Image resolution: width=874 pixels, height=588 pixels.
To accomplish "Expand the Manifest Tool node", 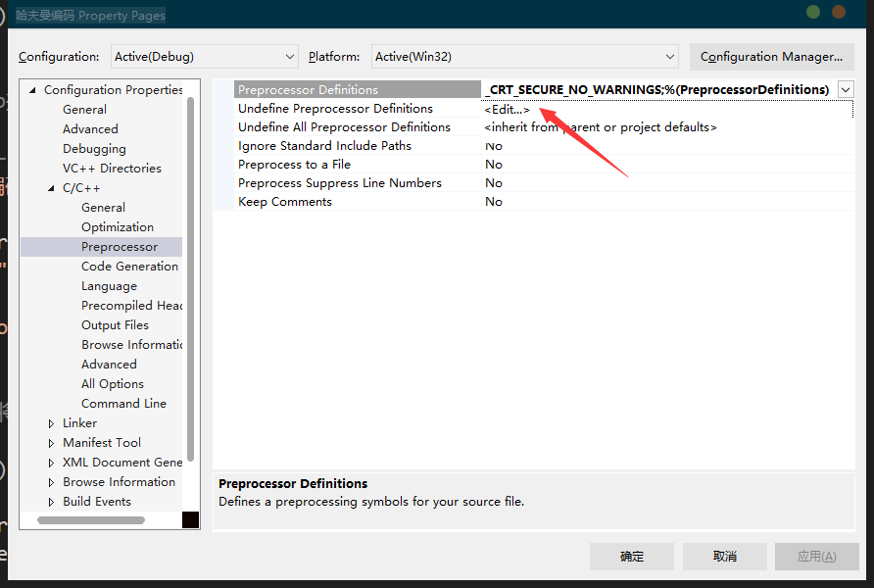I will [x=51, y=443].
